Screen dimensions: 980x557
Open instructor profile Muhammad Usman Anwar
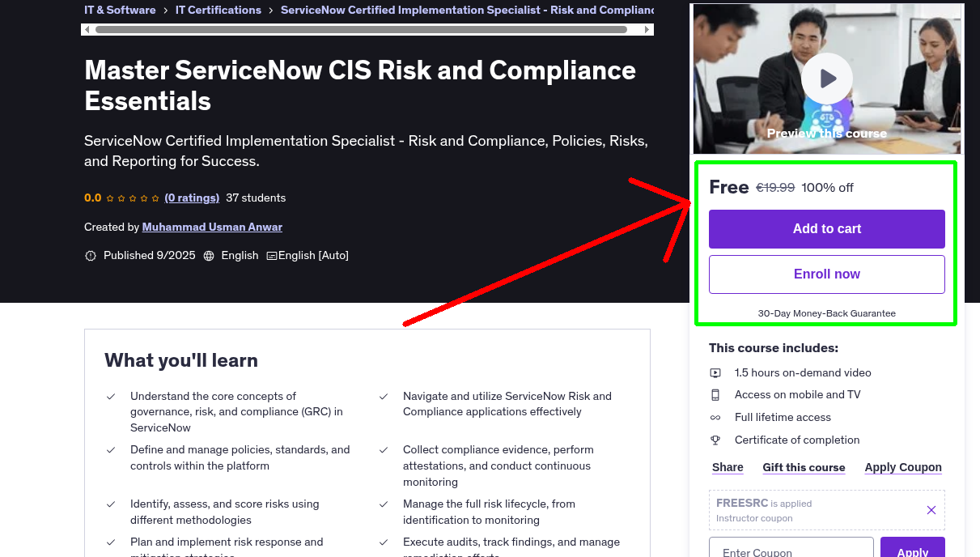tap(212, 227)
